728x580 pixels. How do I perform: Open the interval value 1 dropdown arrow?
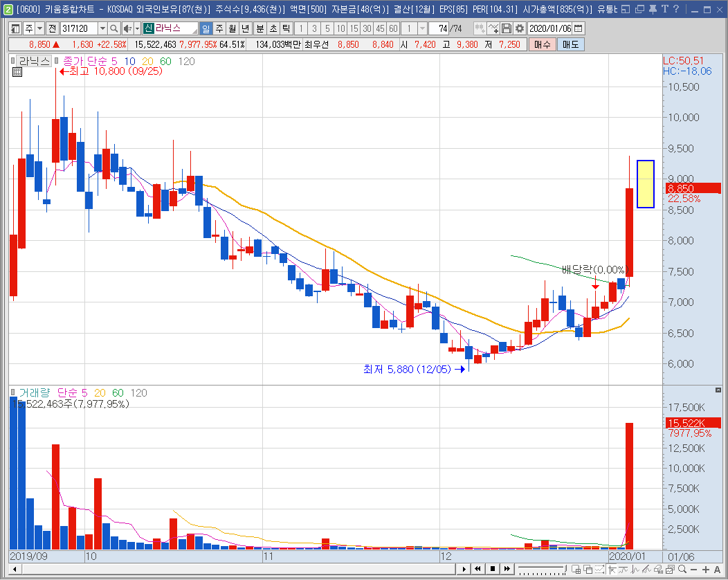[422, 29]
